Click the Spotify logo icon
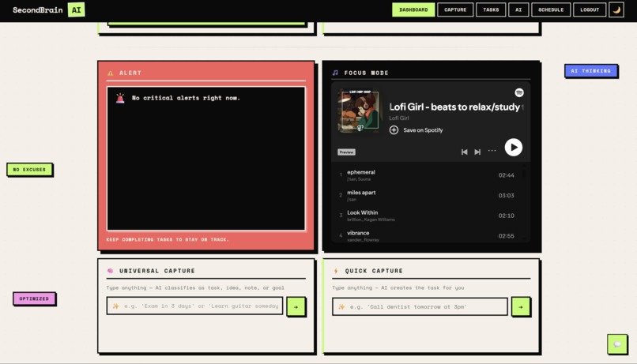 pos(518,92)
